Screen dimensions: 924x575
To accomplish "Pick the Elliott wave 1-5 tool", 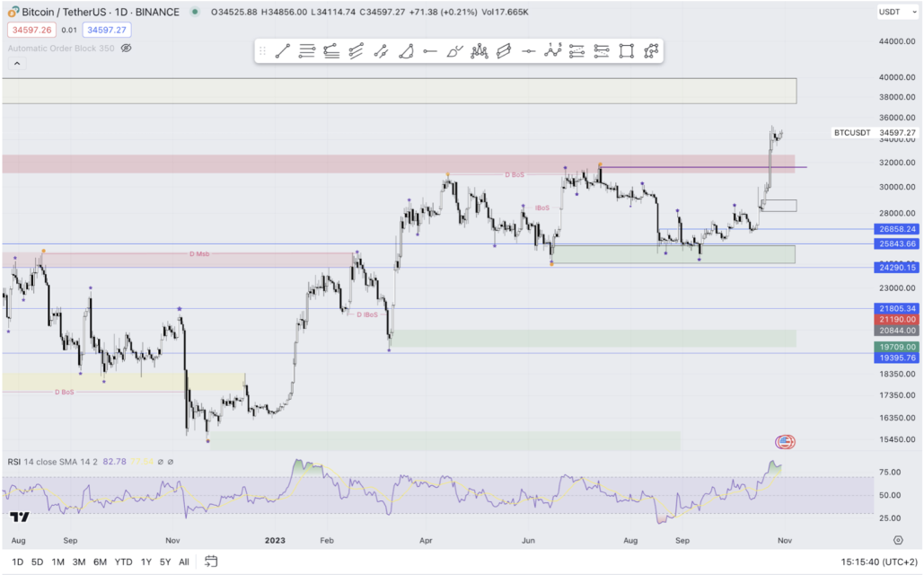I will pos(553,51).
